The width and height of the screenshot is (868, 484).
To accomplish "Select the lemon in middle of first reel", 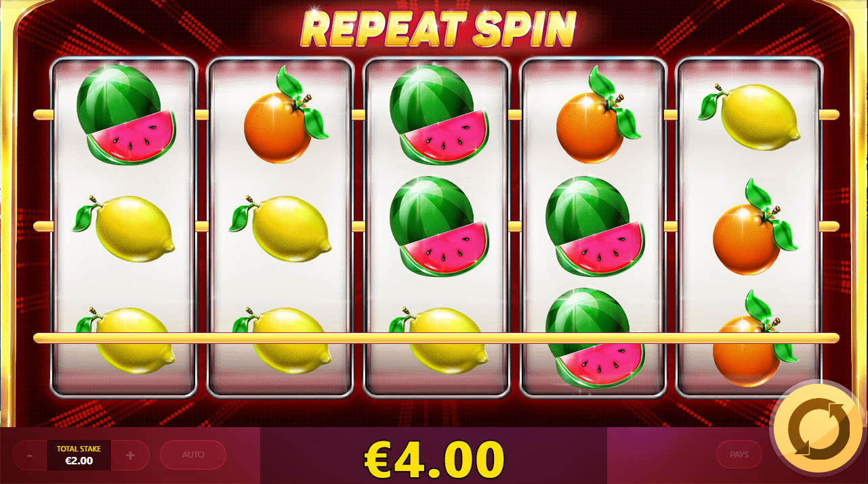I will pyautogui.click(x=124, y=227).
